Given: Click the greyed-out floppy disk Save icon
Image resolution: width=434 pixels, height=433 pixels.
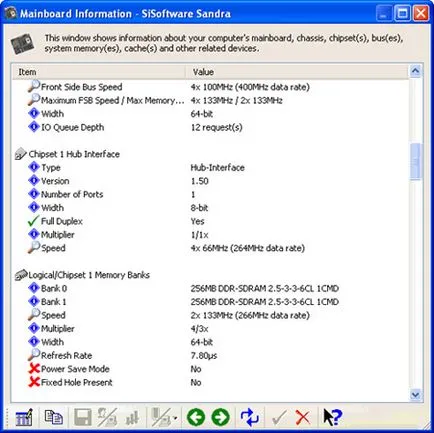Looking at the screenshot, I should 83,417.
